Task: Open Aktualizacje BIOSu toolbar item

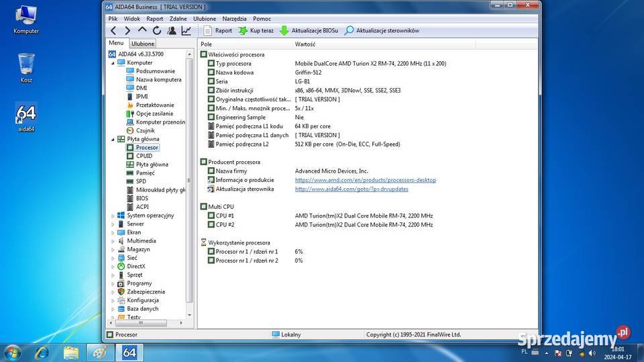Action: coord(309,30)
